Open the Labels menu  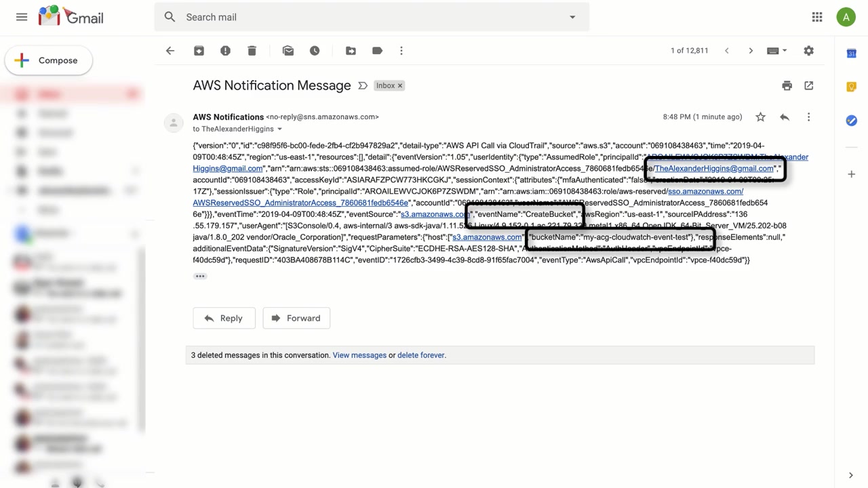(377, 51)
